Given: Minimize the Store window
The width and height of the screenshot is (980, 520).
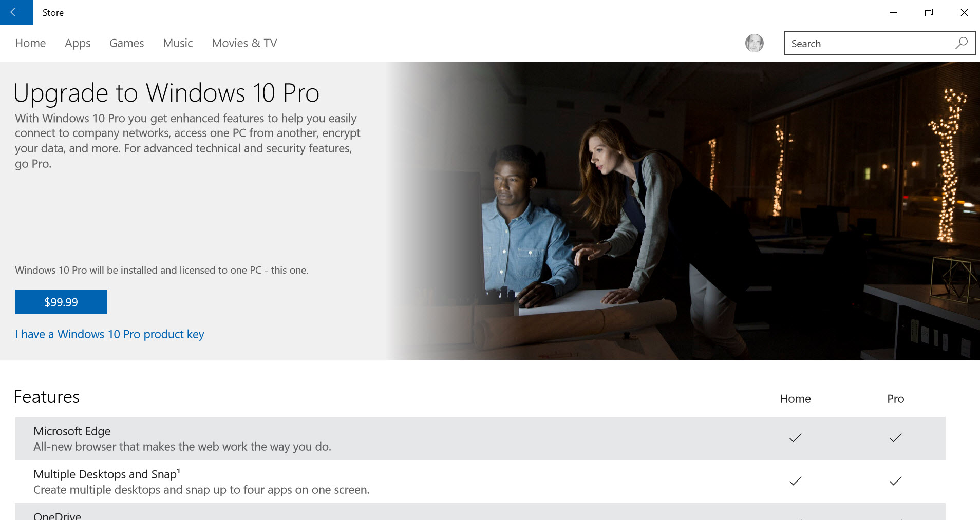Looking at the screenshot, I should pos(893,12).
